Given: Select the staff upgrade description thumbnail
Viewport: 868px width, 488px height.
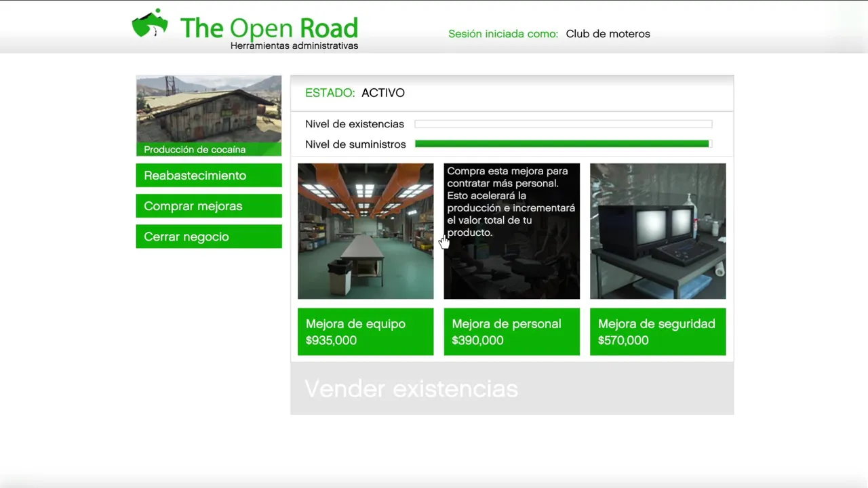Looking at the screenshot, I should pyautogui.click(x=512, y=231).
